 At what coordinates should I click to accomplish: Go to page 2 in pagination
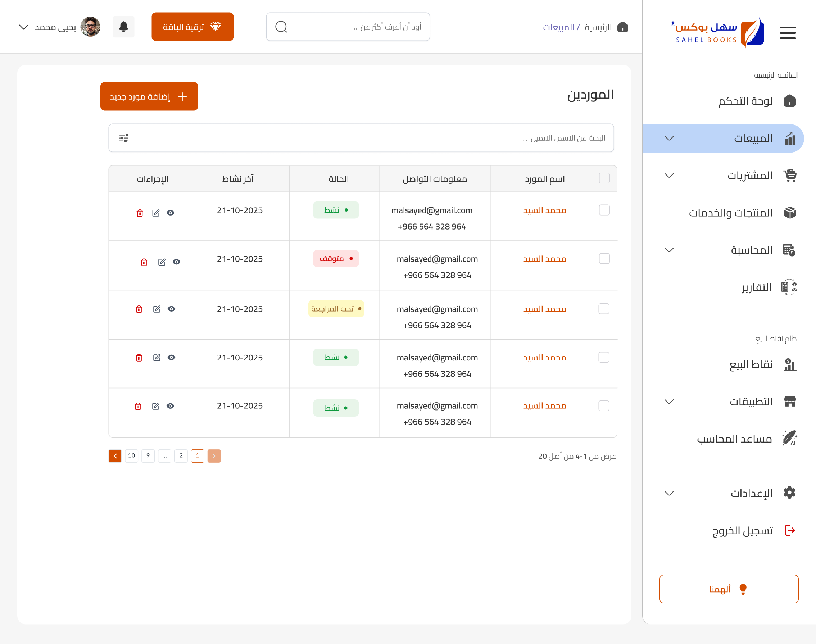pyautogui.click(x=181, y=456)
